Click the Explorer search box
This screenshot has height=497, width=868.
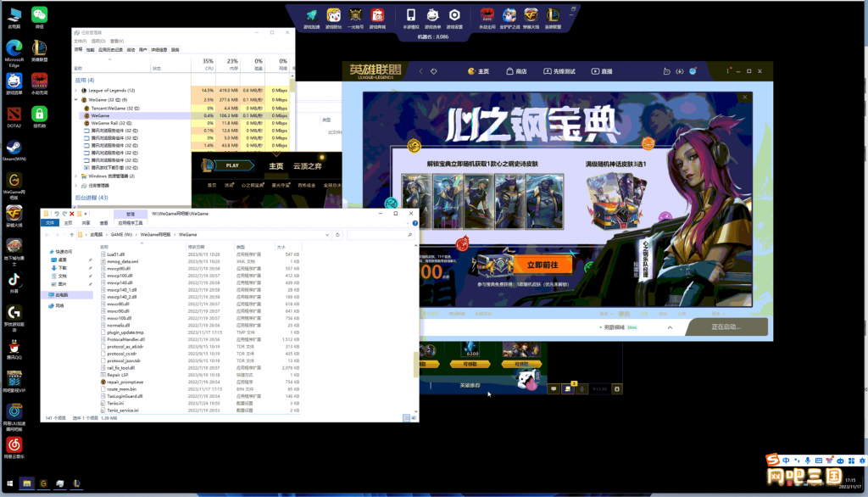click(x=380, y=235)
